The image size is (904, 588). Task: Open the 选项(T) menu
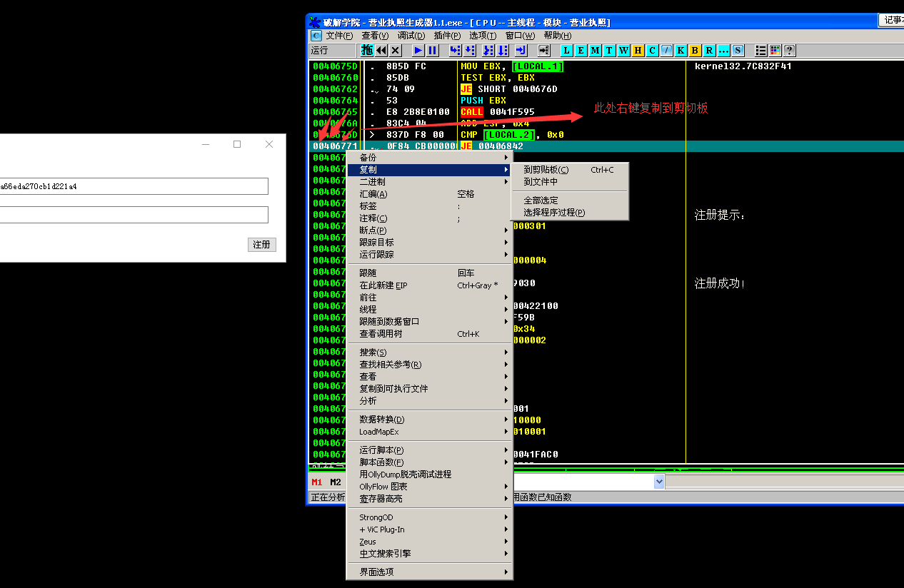(483, 36)
